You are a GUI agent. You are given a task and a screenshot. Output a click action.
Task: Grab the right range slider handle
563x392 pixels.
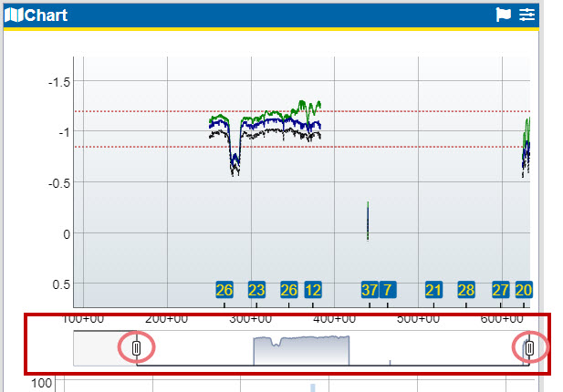click(x=529, y=348)
